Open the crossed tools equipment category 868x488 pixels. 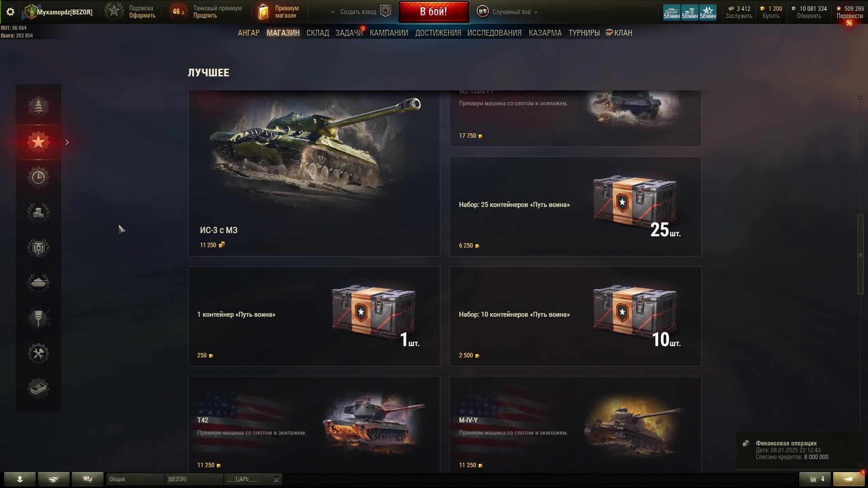tap(38, 353)
